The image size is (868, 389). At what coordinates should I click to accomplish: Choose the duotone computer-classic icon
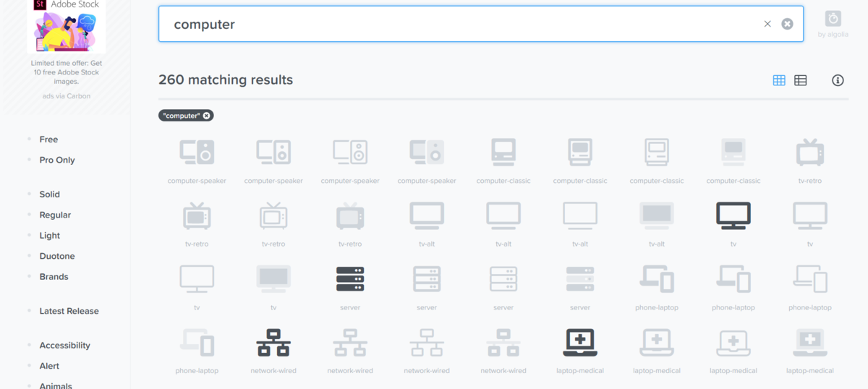(733, 152)
